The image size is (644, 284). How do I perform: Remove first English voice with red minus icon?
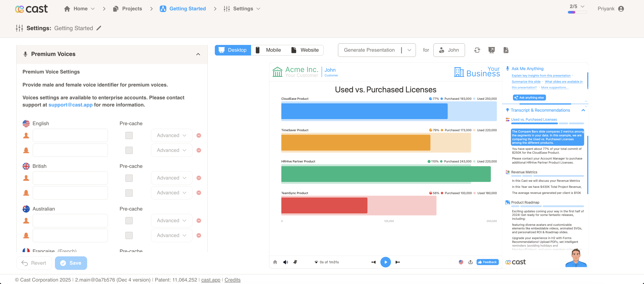click(x=199, y=135)
